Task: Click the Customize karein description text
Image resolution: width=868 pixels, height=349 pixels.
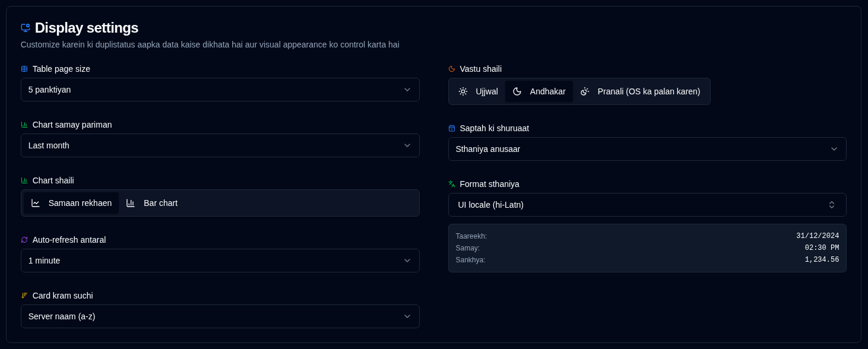Action: 210,45
